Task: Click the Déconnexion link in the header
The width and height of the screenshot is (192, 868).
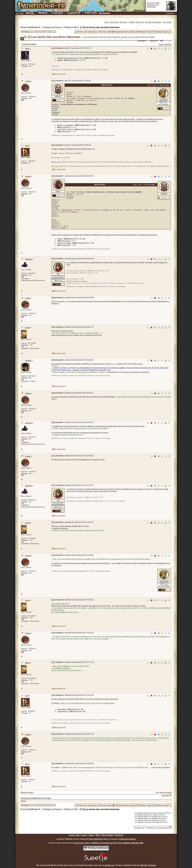Action: 151,7
